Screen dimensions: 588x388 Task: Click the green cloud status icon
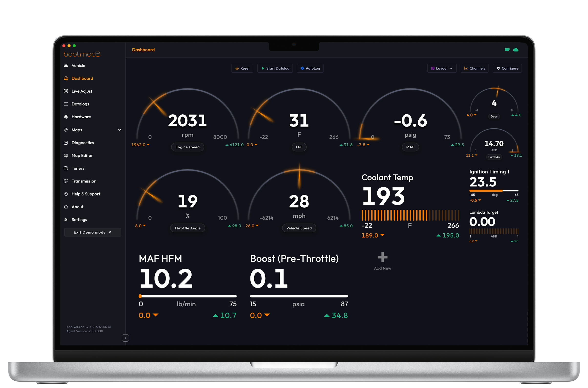[x=516, y=50]
